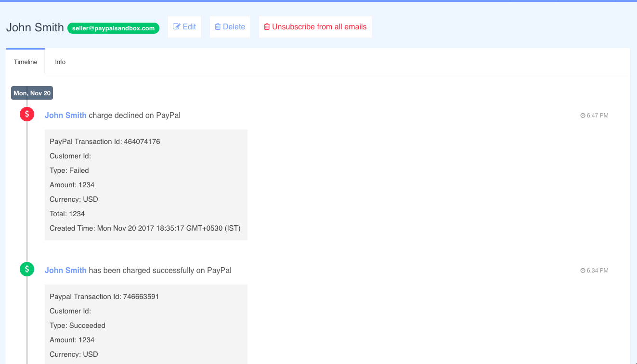Click 'has been charged successfully on PayPal' text

point(160,270)
